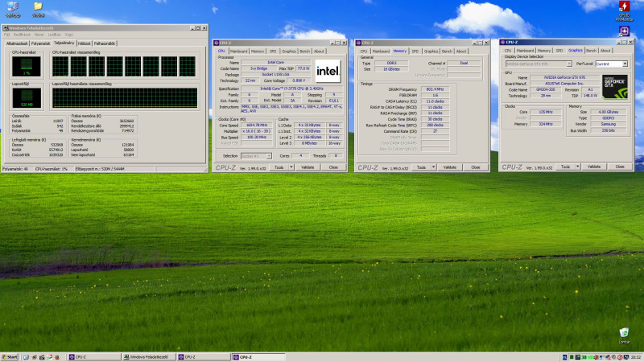Click Validate in the CPU-tab CPU-Z window
The image size is (644, 362).
[308, 167]
